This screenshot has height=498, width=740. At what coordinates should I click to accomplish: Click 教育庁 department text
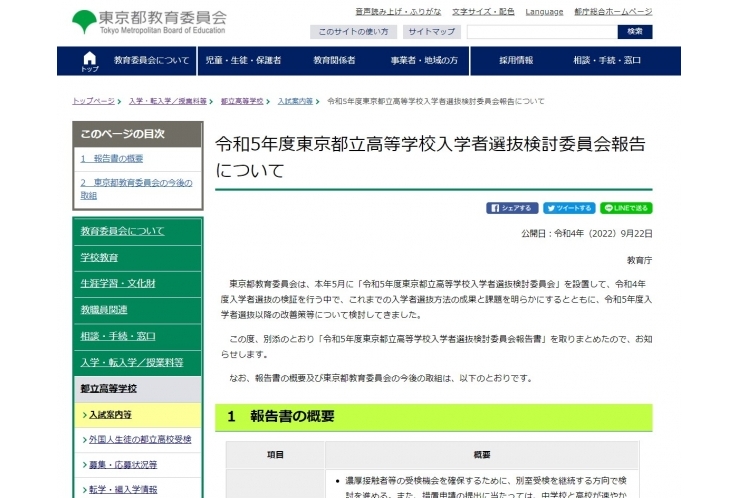[x=639, y=261]
